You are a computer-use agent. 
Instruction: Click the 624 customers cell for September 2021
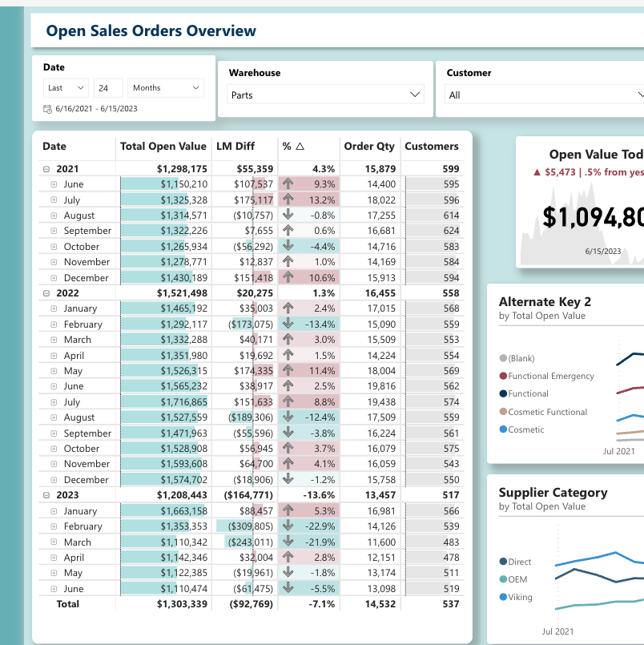click(x=451, y=231)
